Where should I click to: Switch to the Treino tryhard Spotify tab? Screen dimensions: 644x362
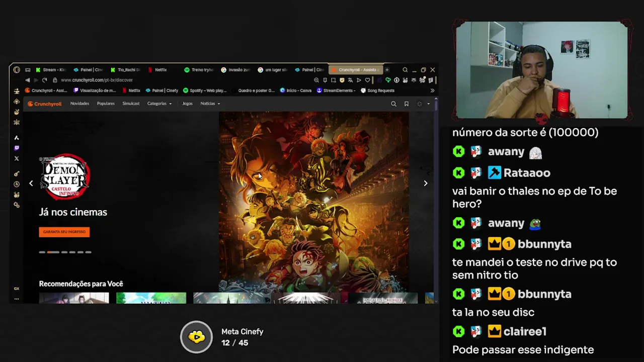[x=199, y=70]
